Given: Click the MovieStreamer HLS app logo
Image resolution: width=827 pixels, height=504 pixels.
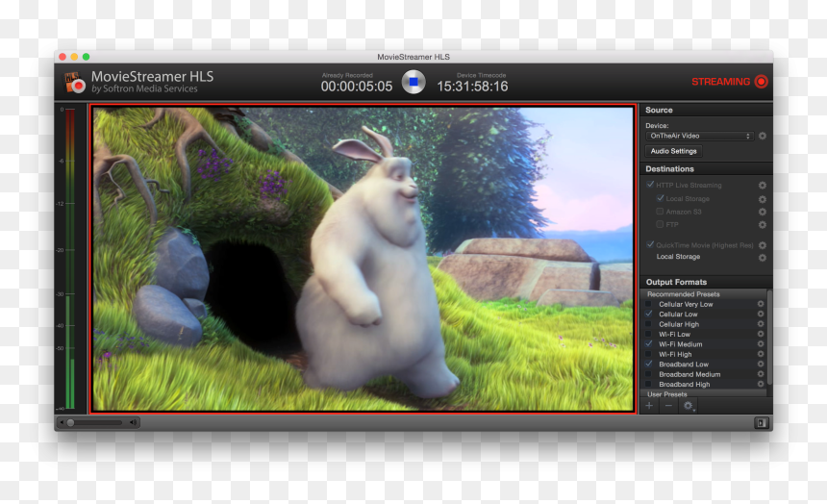Looking at the screenshot, I should click(x=74, y=83).
